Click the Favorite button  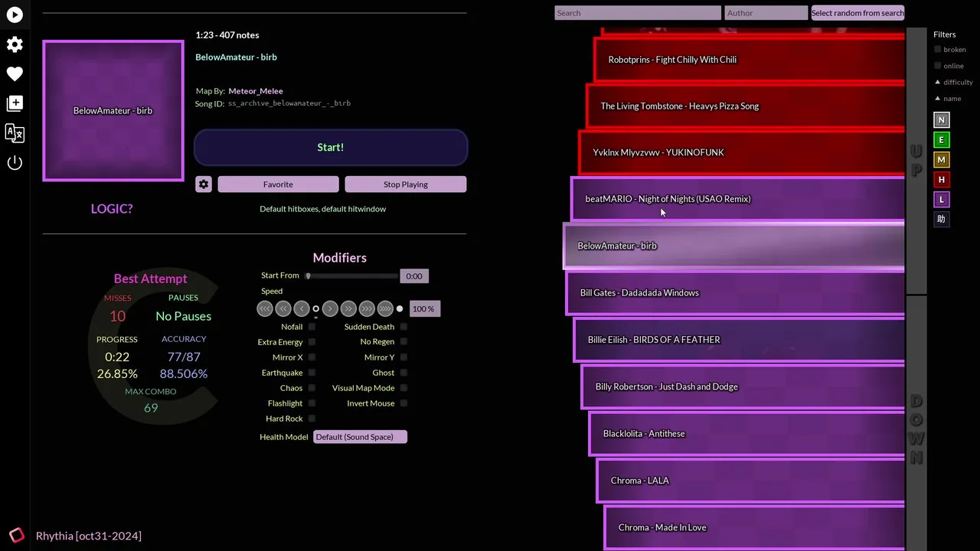[x=278, y=184]
